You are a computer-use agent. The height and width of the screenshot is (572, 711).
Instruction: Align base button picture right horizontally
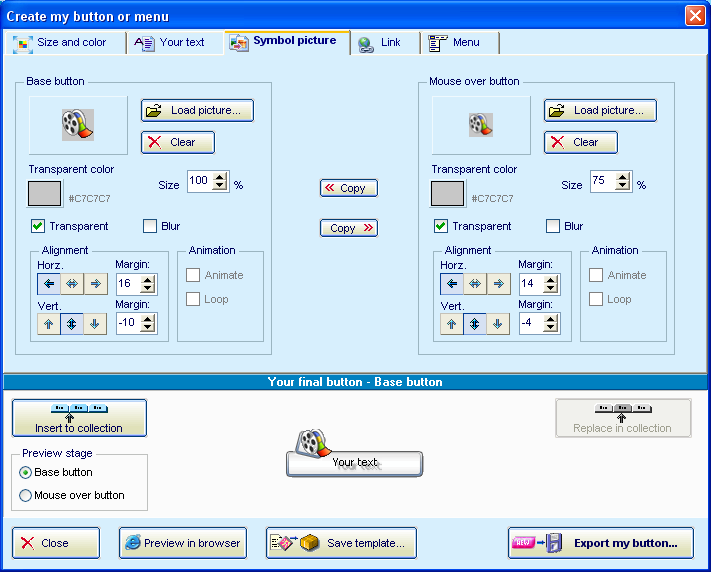pos(96,284)
